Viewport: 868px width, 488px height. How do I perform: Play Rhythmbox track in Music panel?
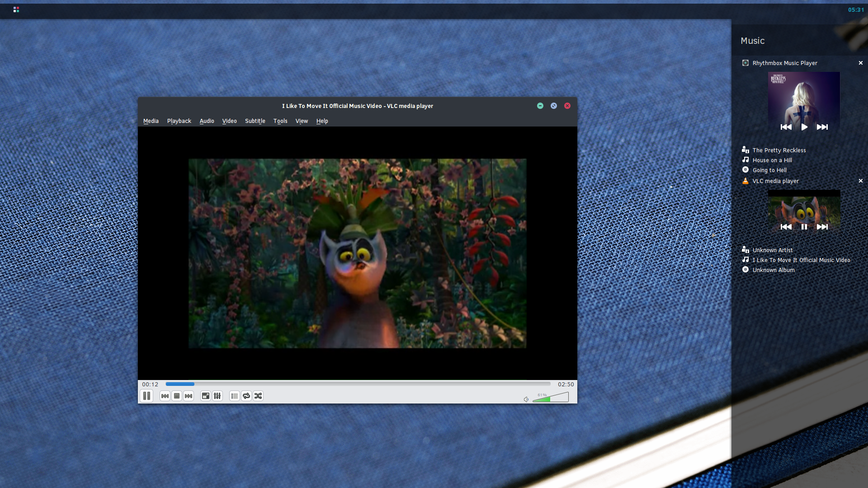804,127
